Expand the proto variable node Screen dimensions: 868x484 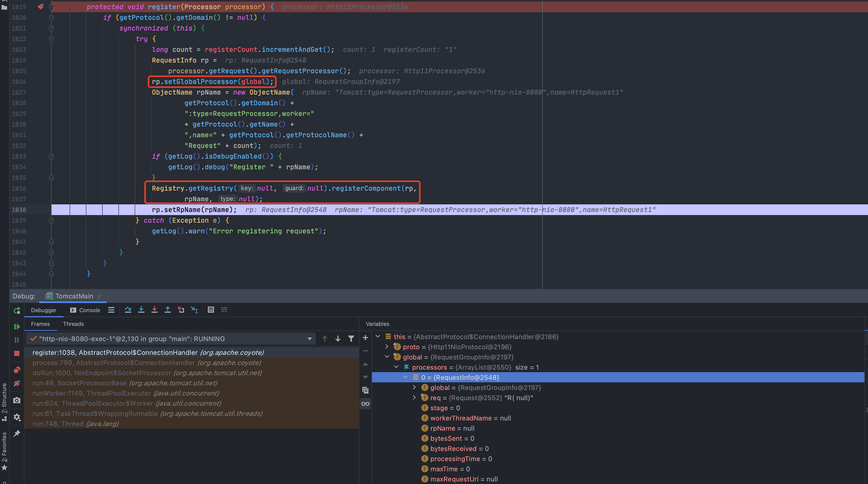click(387, 346)
